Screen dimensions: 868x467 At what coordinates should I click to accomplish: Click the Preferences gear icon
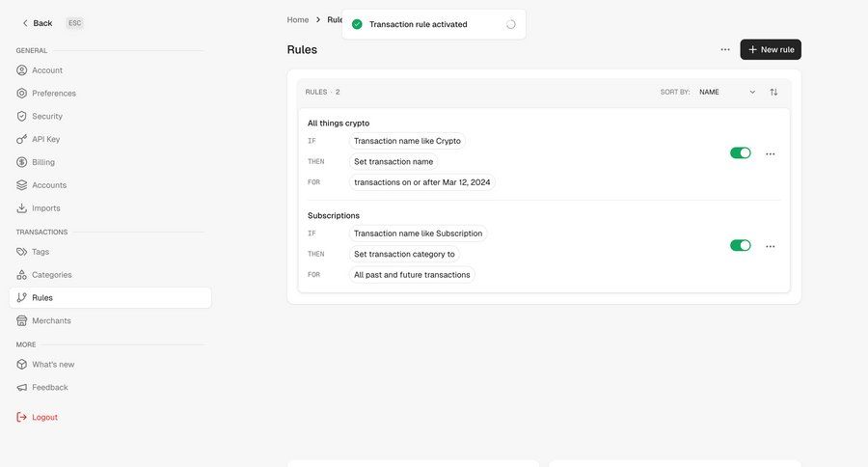pos(21,93)
